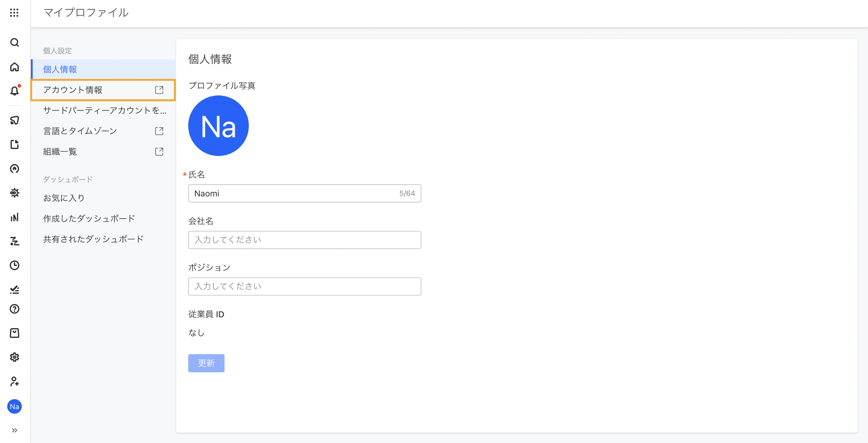
Task: Click the Na user avatar in sidebar
Action: [14, 407]
